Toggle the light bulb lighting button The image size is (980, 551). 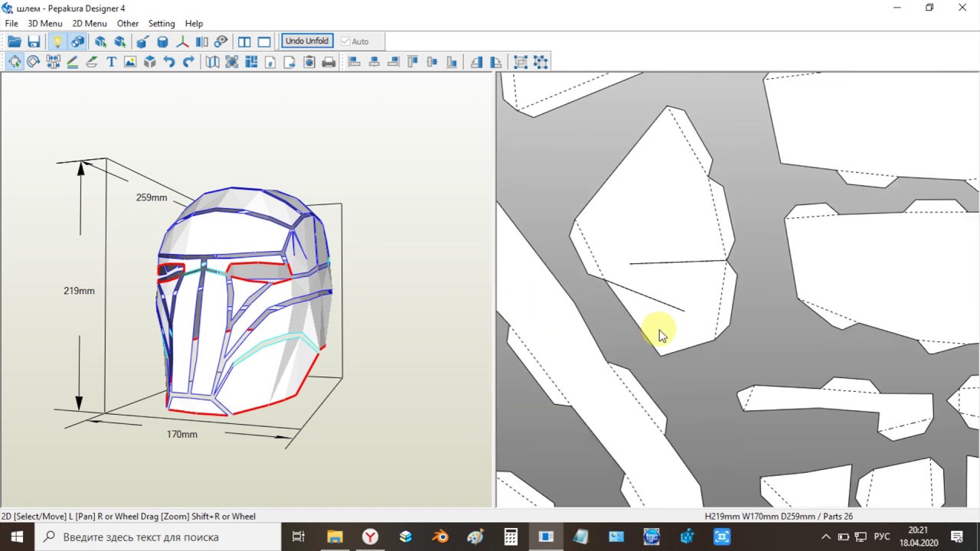coord(57,41)
